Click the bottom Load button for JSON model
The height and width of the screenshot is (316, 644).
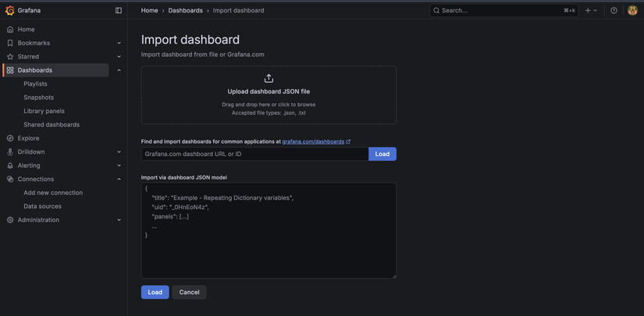155,292
